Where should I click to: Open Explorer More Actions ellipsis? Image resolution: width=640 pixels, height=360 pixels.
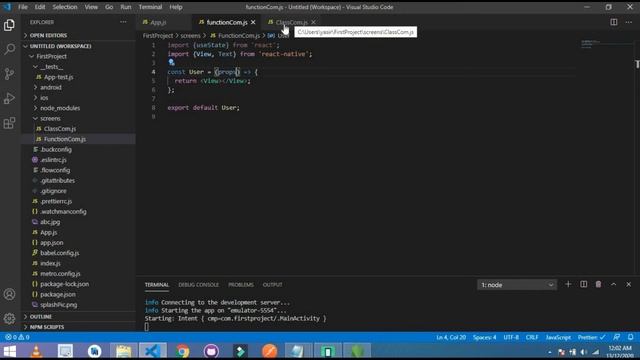tap(123, 22)
